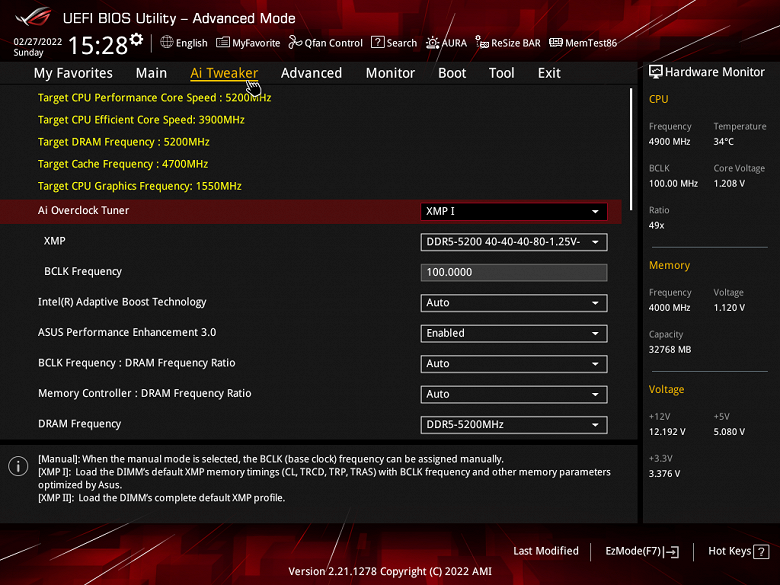Click Target Cache Frequency : 4700MHz text
Viewport: 780px width, 585px height.
coord(123,164)
